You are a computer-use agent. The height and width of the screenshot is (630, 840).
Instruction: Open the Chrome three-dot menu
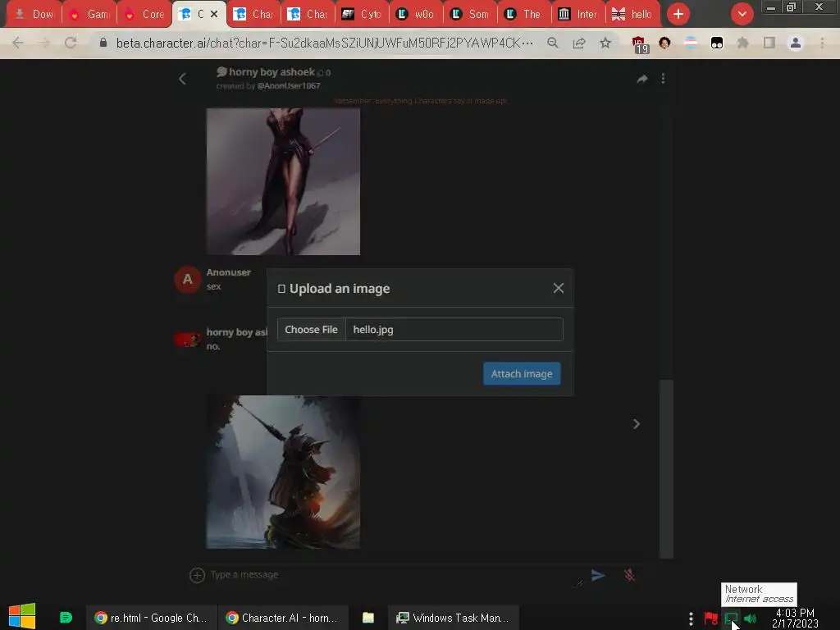(822, 43)
